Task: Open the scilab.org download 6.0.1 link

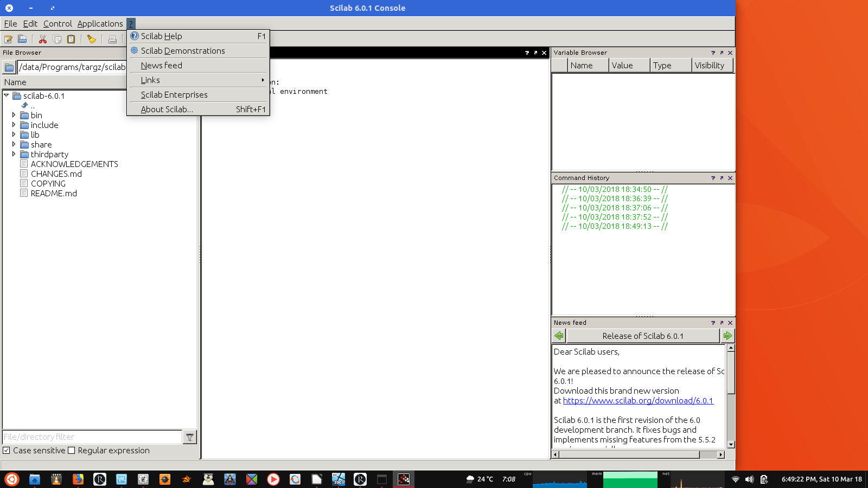Action: coord(638,401)
